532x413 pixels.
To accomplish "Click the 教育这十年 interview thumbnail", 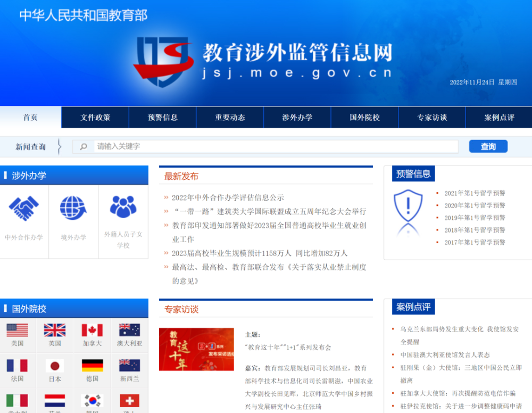I will click(196, 349).
